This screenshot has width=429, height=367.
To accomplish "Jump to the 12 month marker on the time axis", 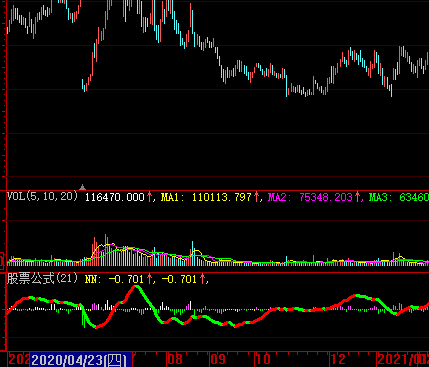I will pos(338,359).
